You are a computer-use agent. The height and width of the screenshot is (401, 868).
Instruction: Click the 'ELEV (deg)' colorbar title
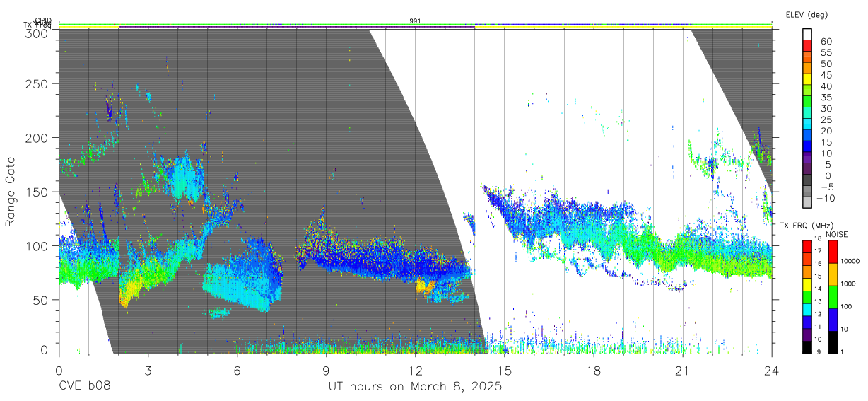[807, 14]
